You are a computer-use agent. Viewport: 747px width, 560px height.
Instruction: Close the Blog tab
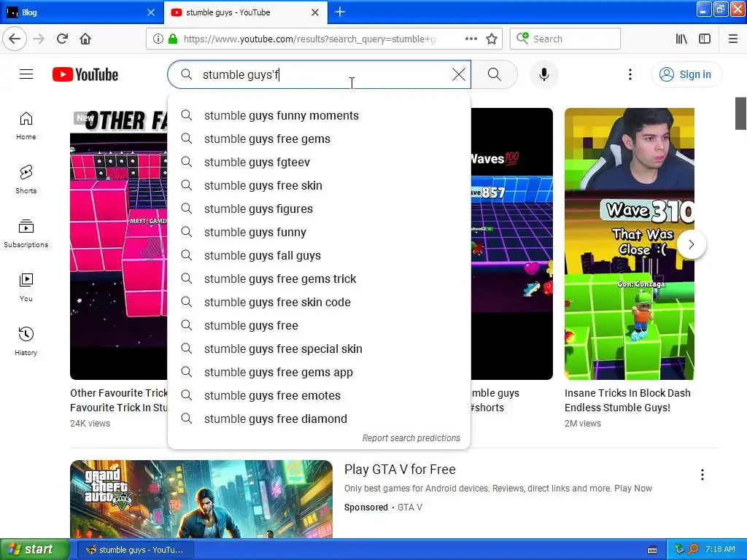[x=151, y=12]
